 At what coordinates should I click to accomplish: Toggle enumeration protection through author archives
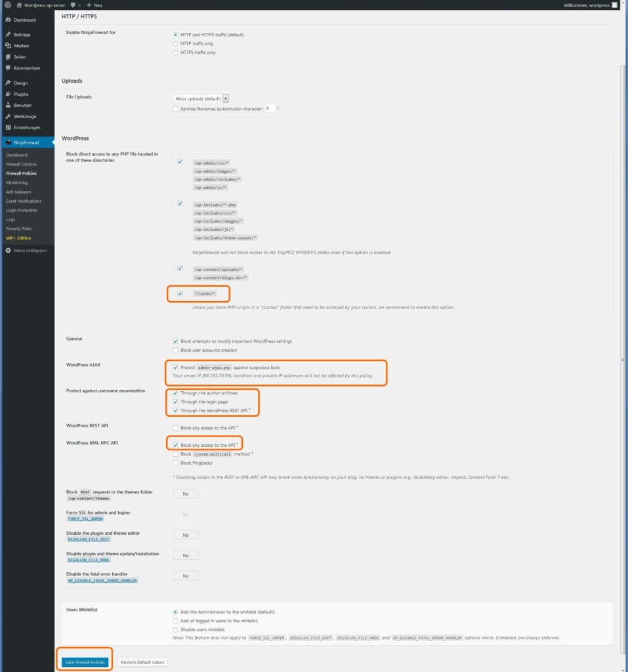point(175,393)
